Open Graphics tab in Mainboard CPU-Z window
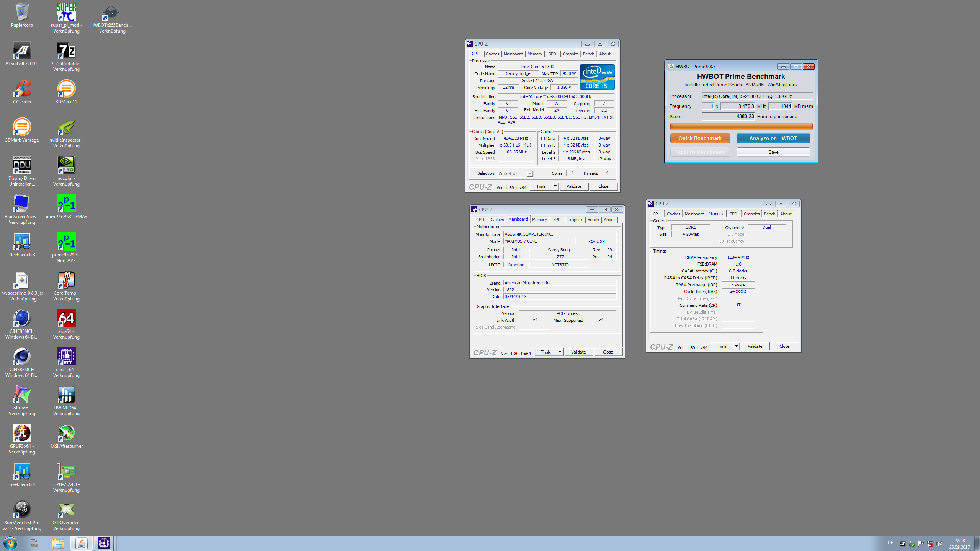This screenshot has height=551, width=980. [575, 220]
